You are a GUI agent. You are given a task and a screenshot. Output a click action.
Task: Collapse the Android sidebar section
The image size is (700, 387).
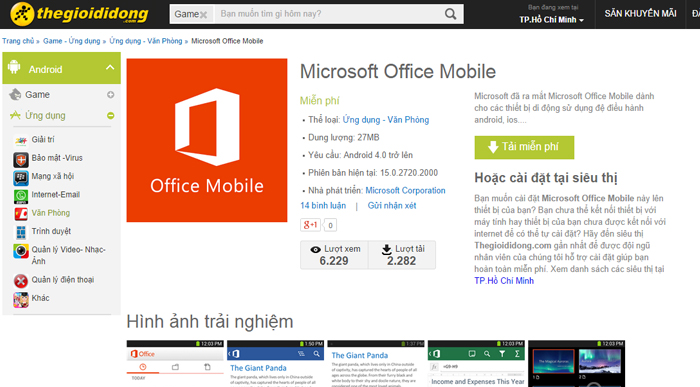coord(110,68)
